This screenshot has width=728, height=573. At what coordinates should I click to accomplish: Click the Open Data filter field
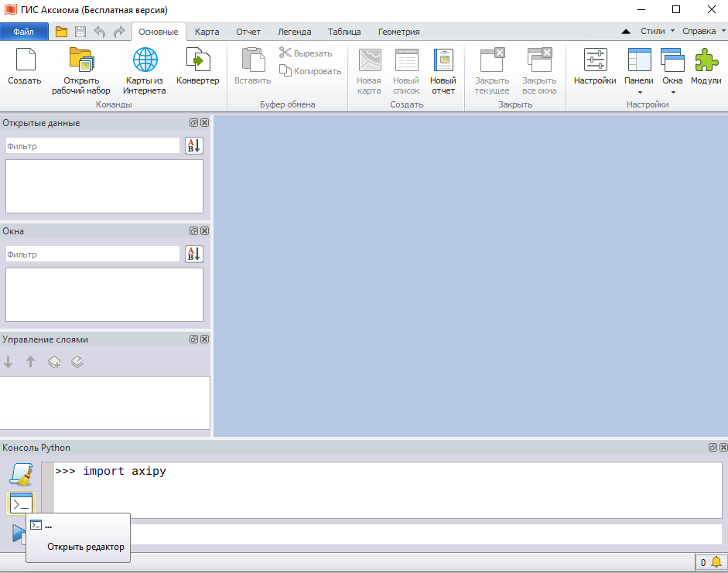coord(93,146)
